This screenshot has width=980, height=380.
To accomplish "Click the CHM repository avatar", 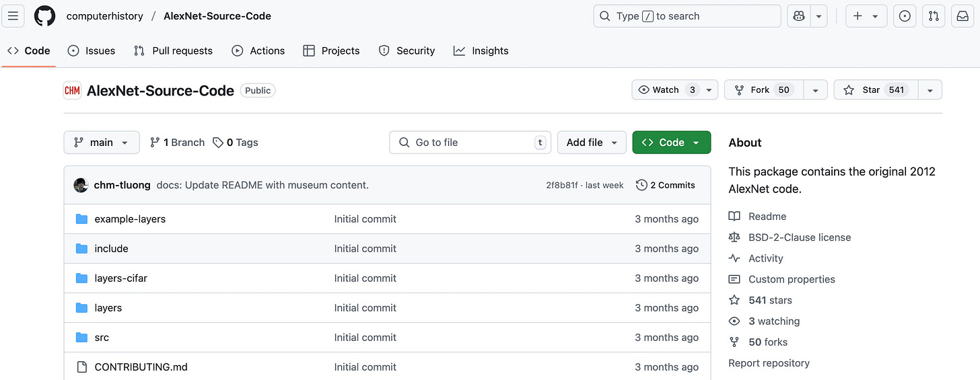I will (72, 90).
